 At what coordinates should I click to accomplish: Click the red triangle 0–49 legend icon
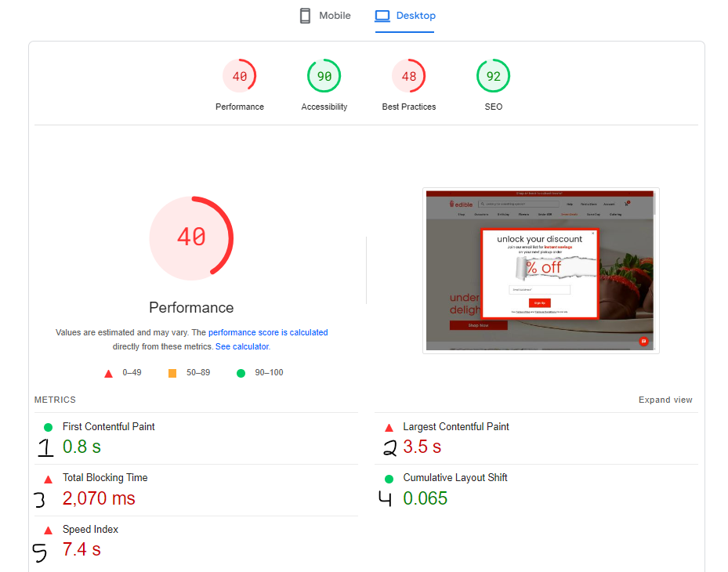point(108,373)
